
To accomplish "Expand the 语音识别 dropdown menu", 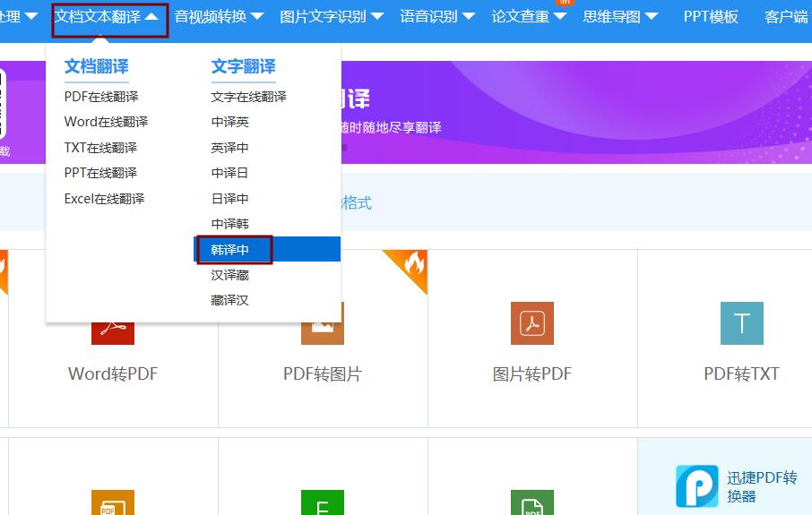I will (437, 16).
